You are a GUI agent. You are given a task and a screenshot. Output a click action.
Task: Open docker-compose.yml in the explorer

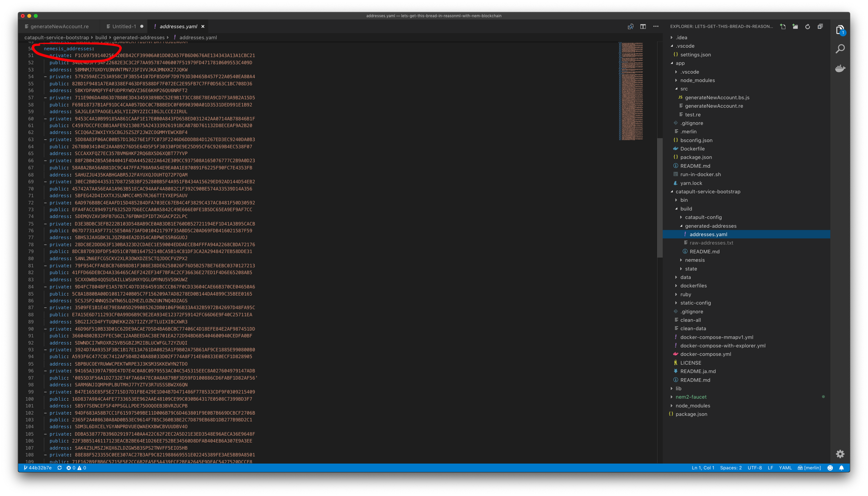pyautogui.click(x=705, y=354)
